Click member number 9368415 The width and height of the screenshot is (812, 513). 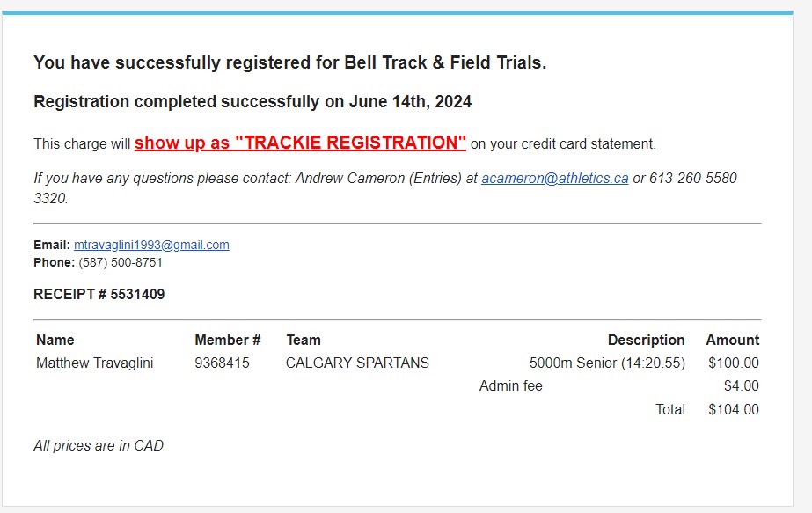coord(222,363)
